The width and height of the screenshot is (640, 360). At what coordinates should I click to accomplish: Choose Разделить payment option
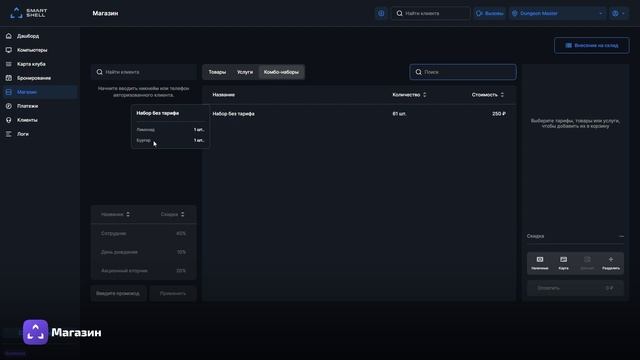[611, 263]
